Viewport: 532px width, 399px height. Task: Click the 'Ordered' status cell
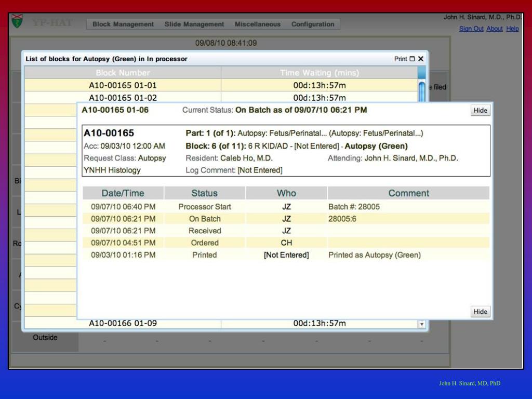205,243
